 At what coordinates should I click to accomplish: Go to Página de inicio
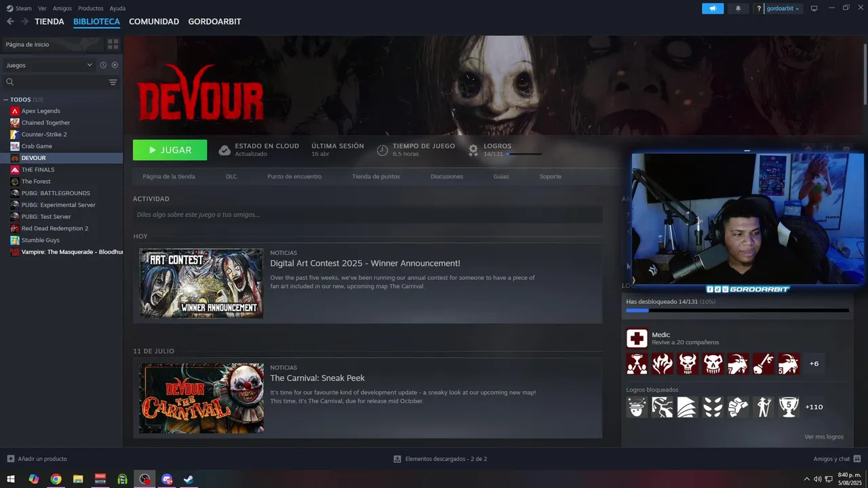(52, 44)
